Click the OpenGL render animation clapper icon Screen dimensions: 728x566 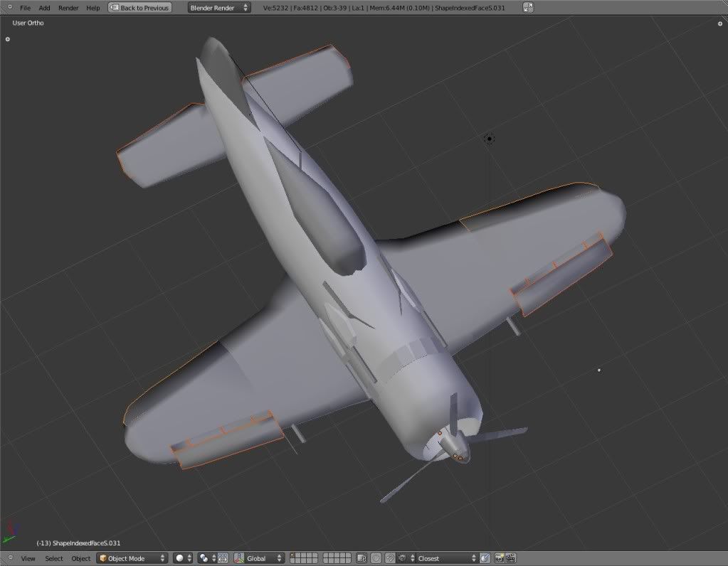coord(510,558)
